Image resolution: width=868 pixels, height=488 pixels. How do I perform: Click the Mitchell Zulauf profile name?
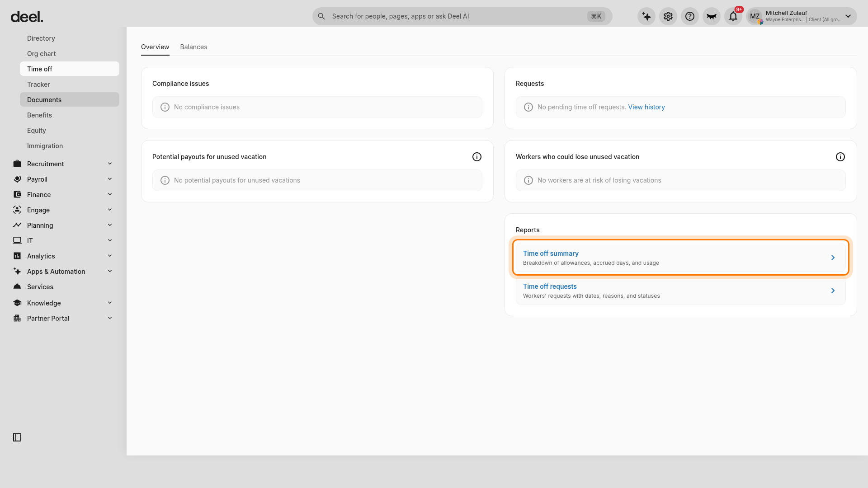pyautogui.click(x=786, y=13)
